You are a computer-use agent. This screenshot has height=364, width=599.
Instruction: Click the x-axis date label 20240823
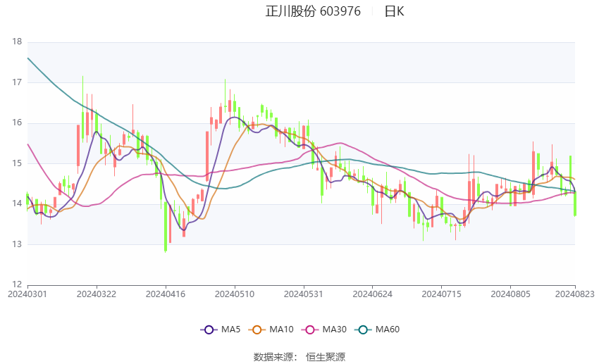[574, 294]
